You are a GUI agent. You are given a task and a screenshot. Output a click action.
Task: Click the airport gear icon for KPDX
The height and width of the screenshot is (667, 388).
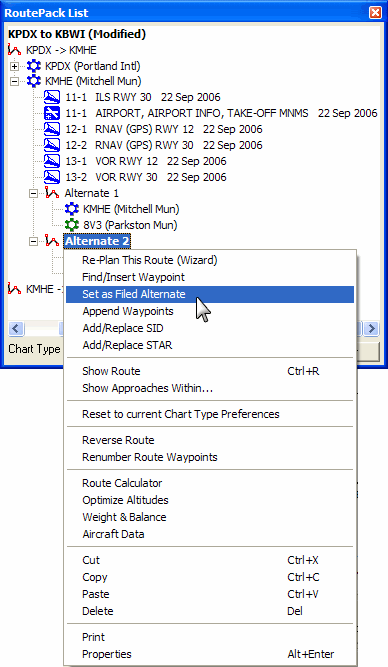coord(34,66)
